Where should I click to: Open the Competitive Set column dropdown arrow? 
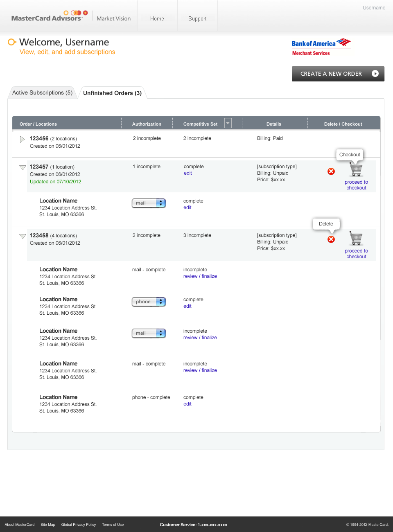coord(228,123)
